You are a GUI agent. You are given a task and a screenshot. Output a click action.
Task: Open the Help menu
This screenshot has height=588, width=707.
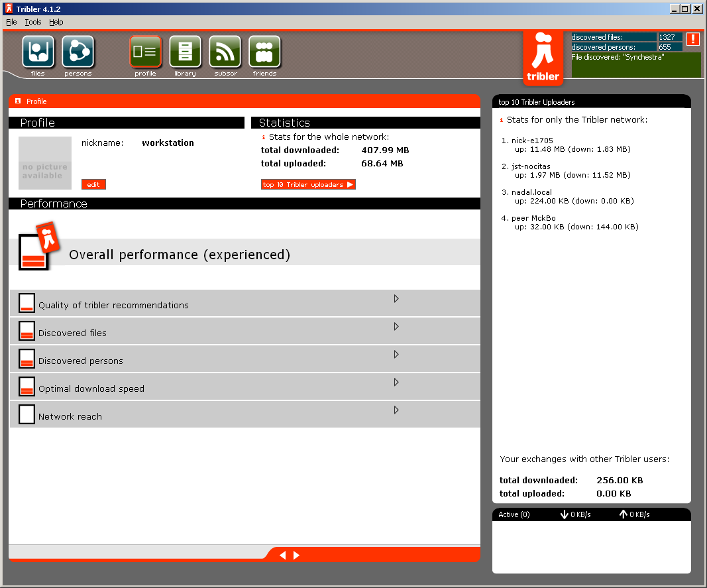tap(56, 22)
